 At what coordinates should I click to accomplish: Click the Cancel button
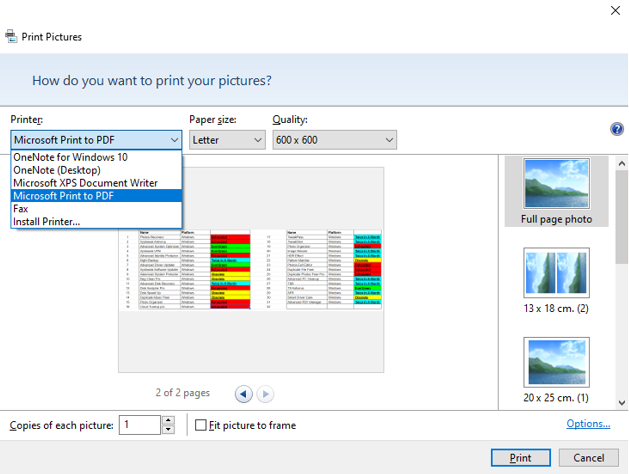(588, 458)
